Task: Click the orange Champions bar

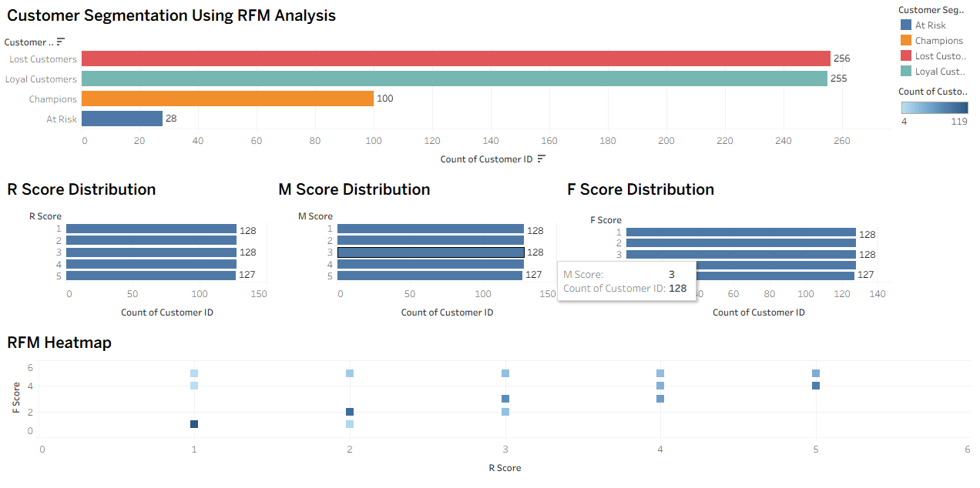Action: point(227,99)
